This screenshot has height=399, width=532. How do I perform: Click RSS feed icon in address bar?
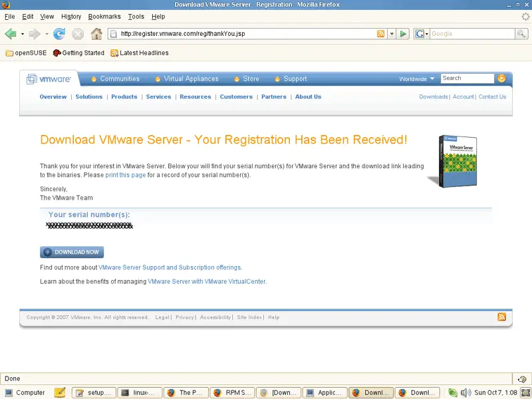380,34
